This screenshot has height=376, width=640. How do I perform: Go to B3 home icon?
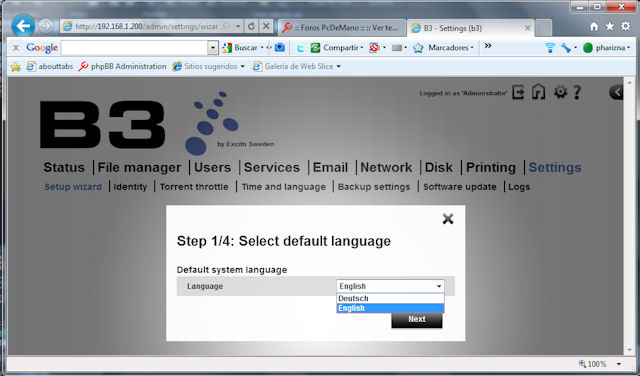539,92
